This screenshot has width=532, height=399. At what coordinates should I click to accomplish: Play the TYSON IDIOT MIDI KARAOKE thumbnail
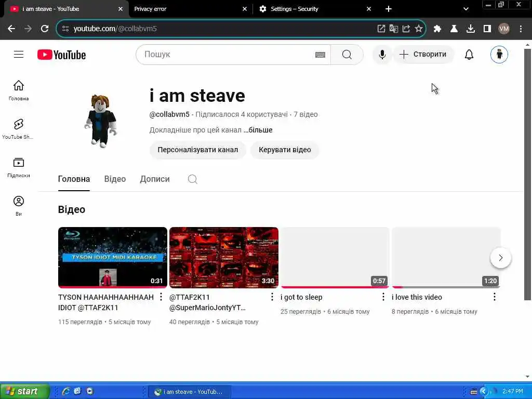pos(113,258)
